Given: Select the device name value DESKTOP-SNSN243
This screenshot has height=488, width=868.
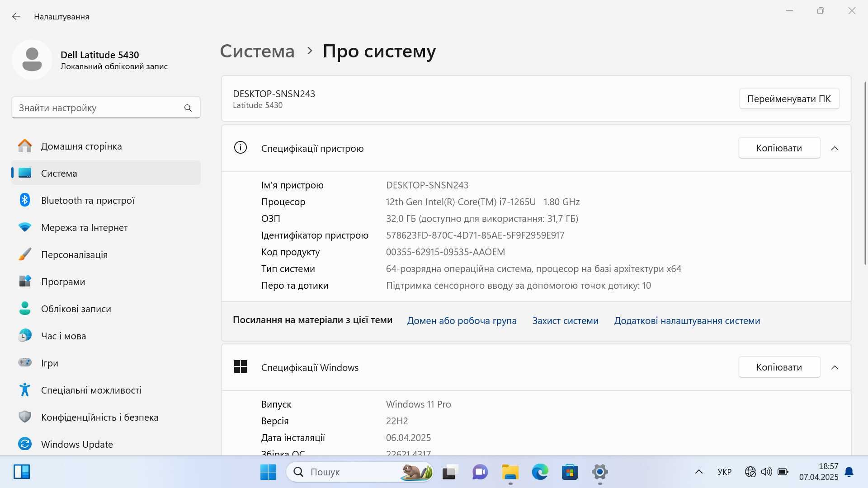Looking at the screenshot, I should coord(427,185).
